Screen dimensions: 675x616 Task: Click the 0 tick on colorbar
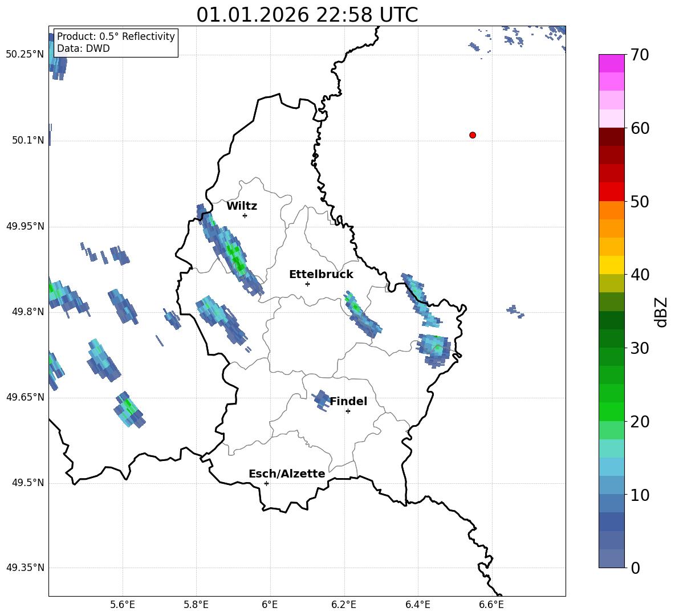point(636,568)
